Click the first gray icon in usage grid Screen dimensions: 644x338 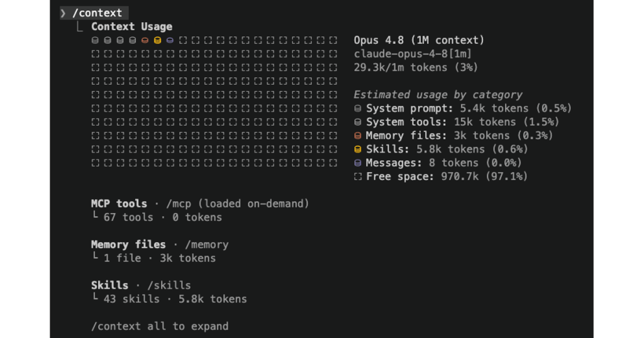(x=96, y=40)
